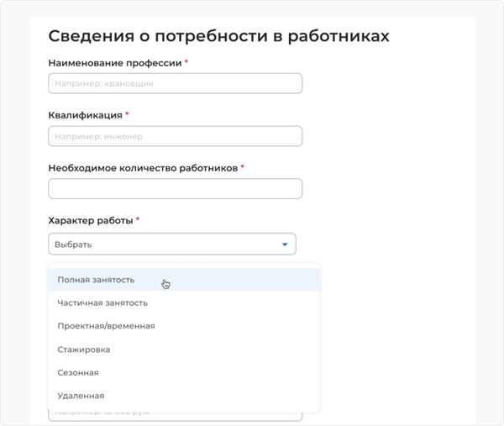
Task: Click red asterisk next to Квалификация
Action: pos(127,113)
